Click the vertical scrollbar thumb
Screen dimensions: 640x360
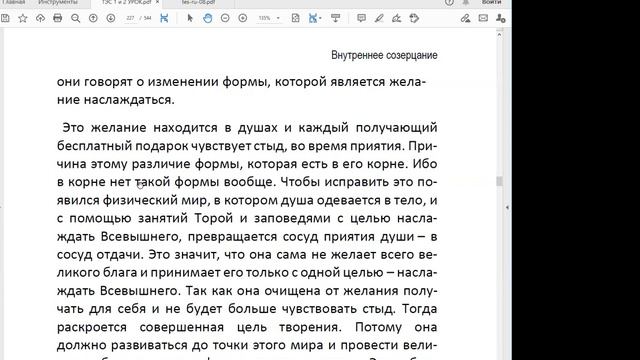[499, 181]
